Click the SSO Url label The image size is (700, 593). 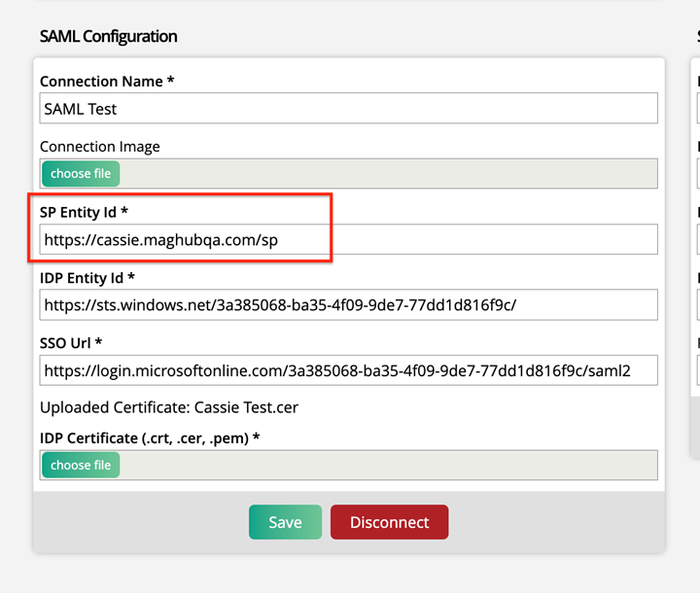tap(71, 343)
